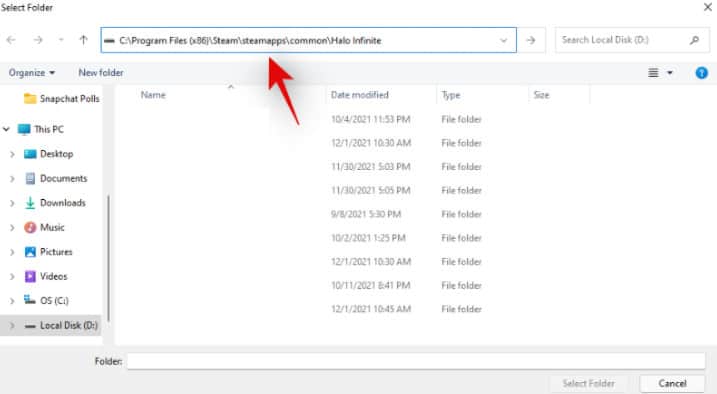Select the row dated 10/11/2021 8:41 PM
The width and height of the screenshot is (717, 394).
tap(352, 285)
